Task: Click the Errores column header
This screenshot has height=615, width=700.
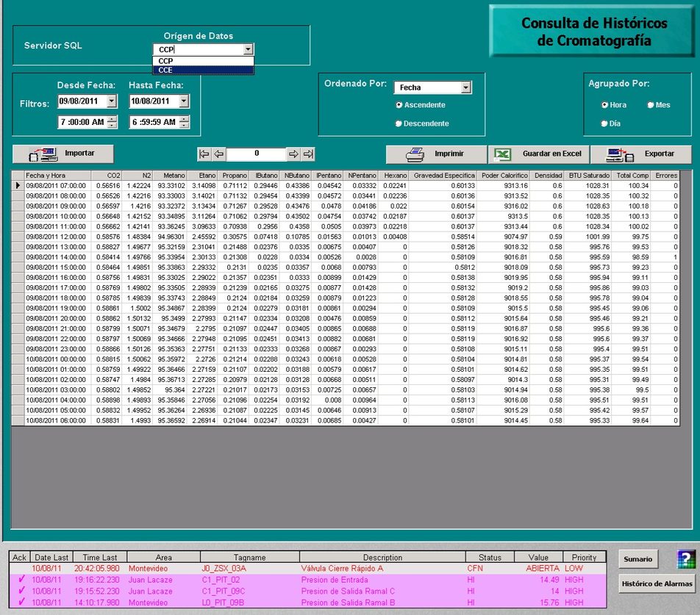Action: [x=665, y=176]
